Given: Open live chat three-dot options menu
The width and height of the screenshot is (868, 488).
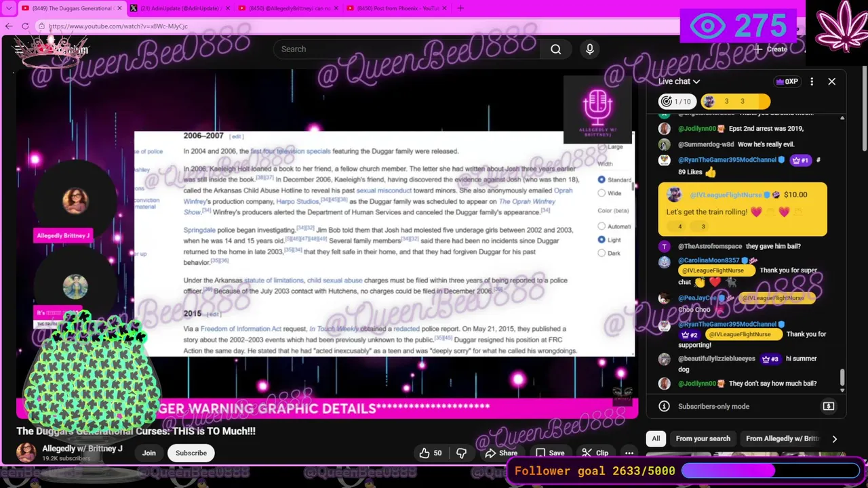Looking at the screenshot, I should click(x=812, y=81).
